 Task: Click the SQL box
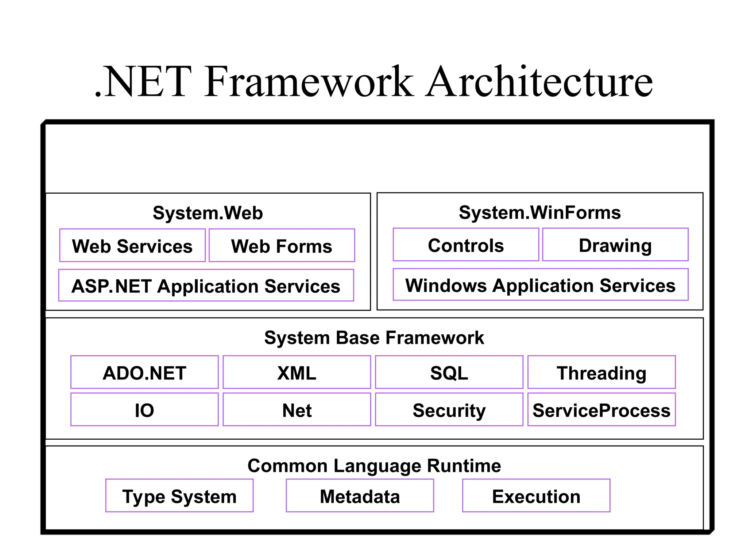tap(449, 372)
